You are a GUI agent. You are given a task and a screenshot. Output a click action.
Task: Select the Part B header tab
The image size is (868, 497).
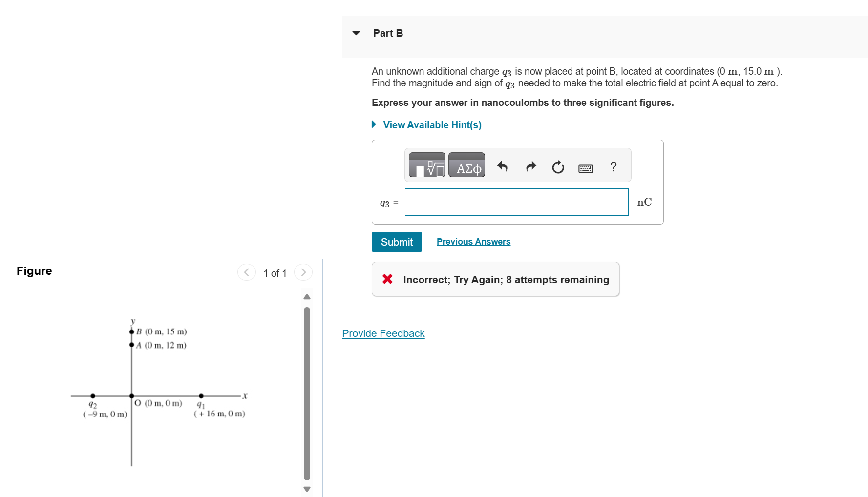[x=388, y=33]
